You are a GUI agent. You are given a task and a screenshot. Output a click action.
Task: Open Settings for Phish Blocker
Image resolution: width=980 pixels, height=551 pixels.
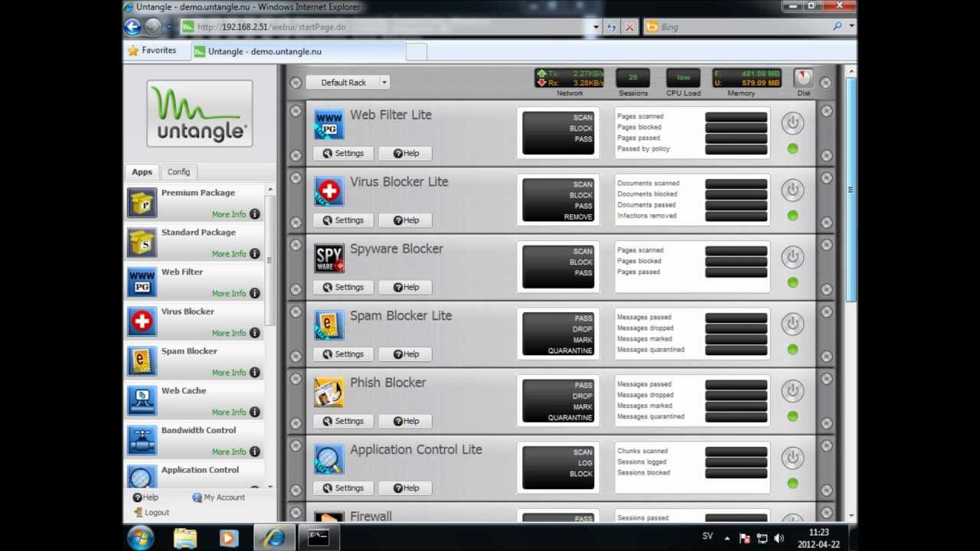coord(343,421)
